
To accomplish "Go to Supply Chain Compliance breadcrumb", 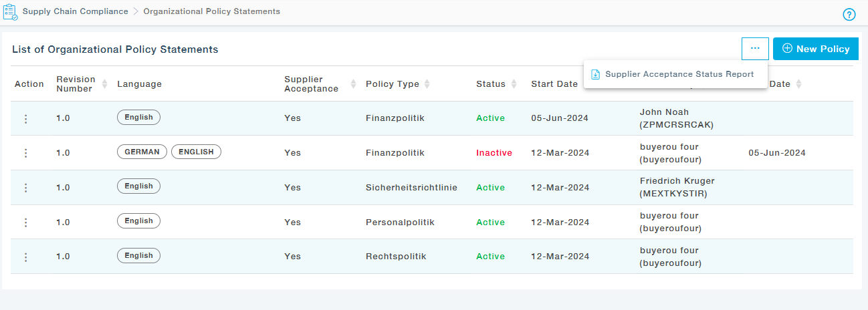I will [75, 11].
